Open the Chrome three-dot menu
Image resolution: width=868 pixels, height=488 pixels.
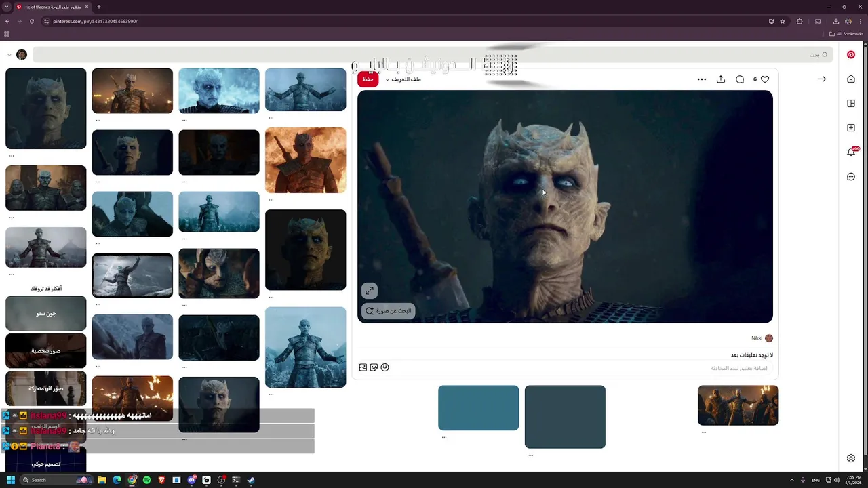[x=861, y=21]
